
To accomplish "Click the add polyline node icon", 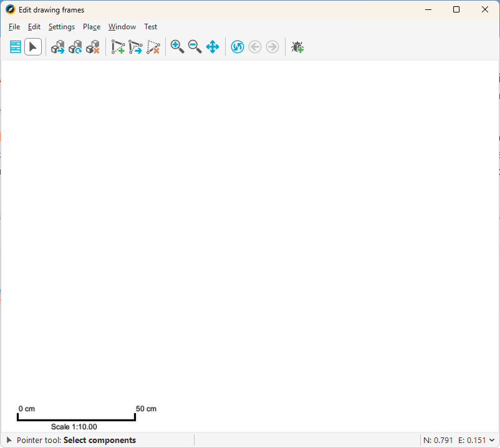I will (118, 47).
